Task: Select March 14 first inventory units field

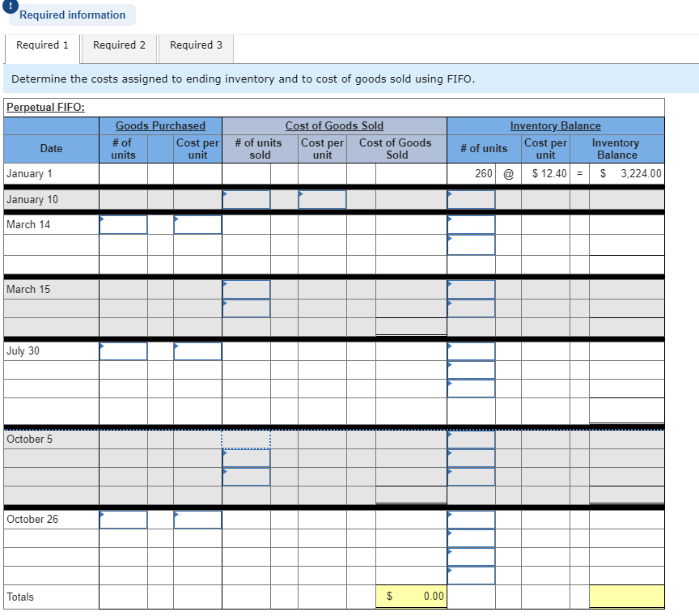Action: click(471, 225)
